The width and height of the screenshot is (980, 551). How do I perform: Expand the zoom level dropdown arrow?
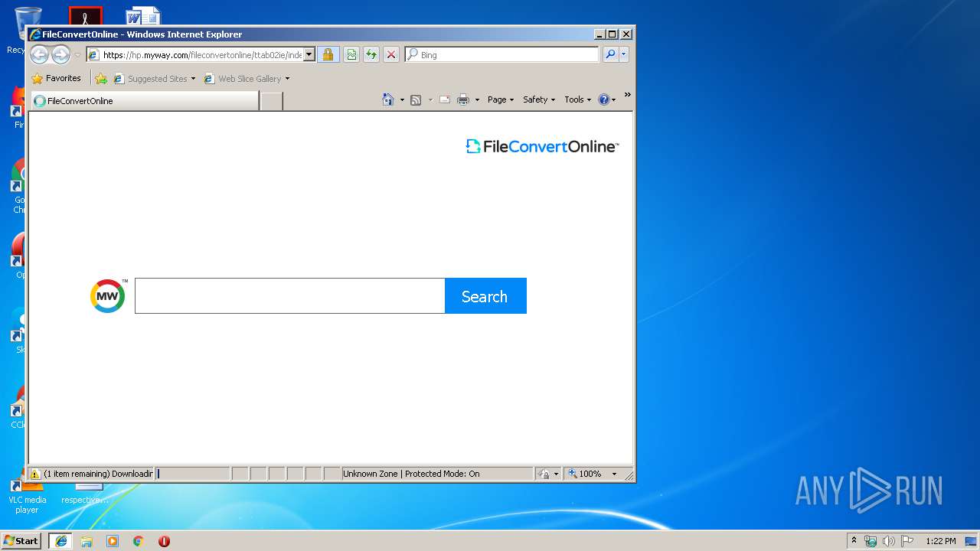[614, 474]
